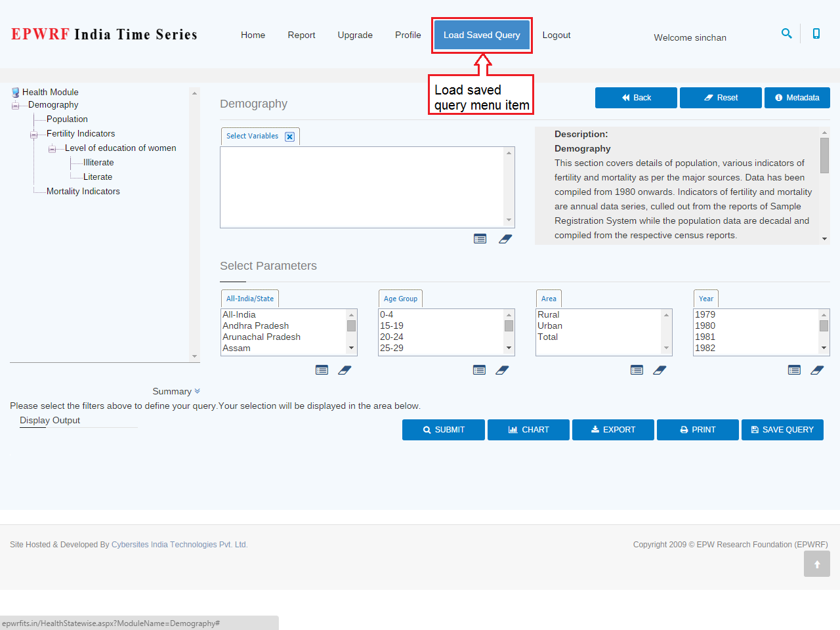
Task: Expand the Summary chevron section
Action: pos(197,391)
